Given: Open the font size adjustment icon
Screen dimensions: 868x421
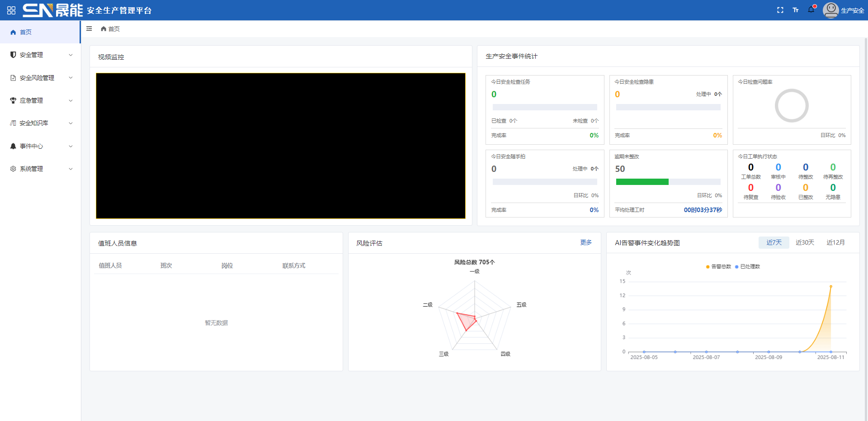Looking at the screenshot, I should pos(795,10).
